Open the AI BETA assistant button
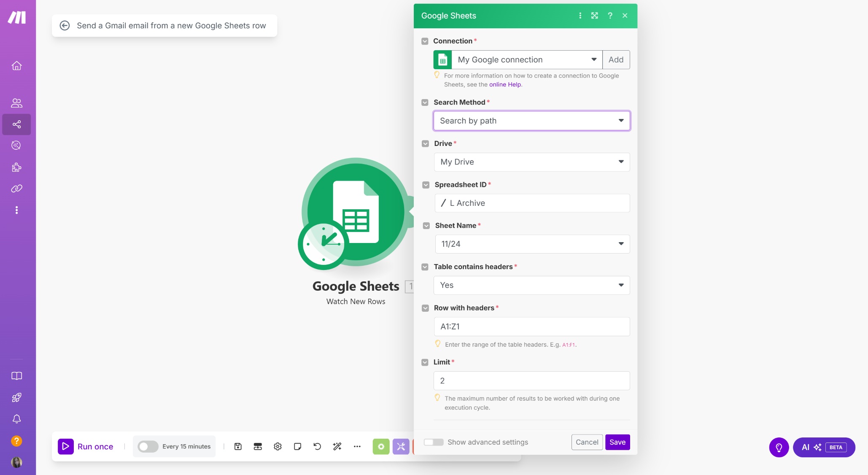The width and height of the screenshot is (868, 475). coord(824,447)
